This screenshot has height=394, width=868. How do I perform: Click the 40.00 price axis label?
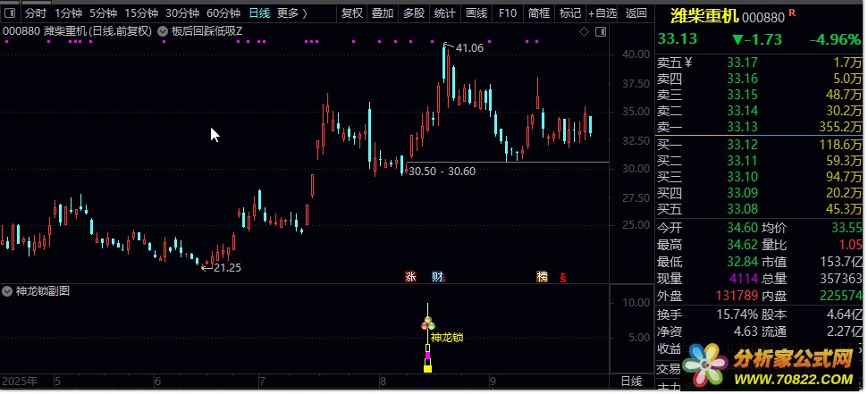pos(636,54)
